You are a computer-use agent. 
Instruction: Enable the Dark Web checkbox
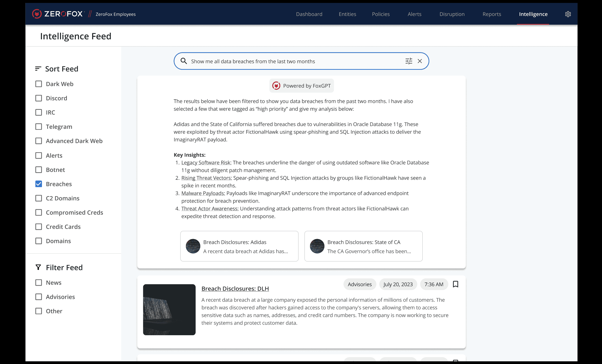point(39,84)
